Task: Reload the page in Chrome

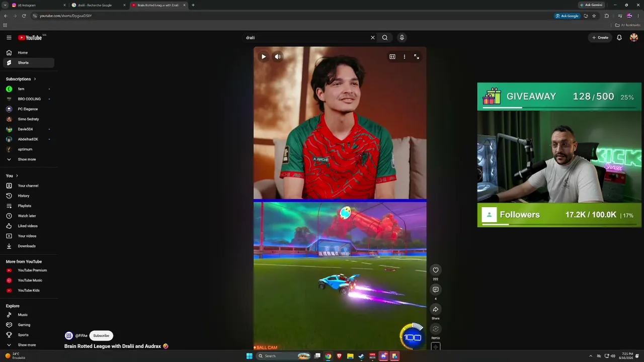Action: [x=24, y=16]
